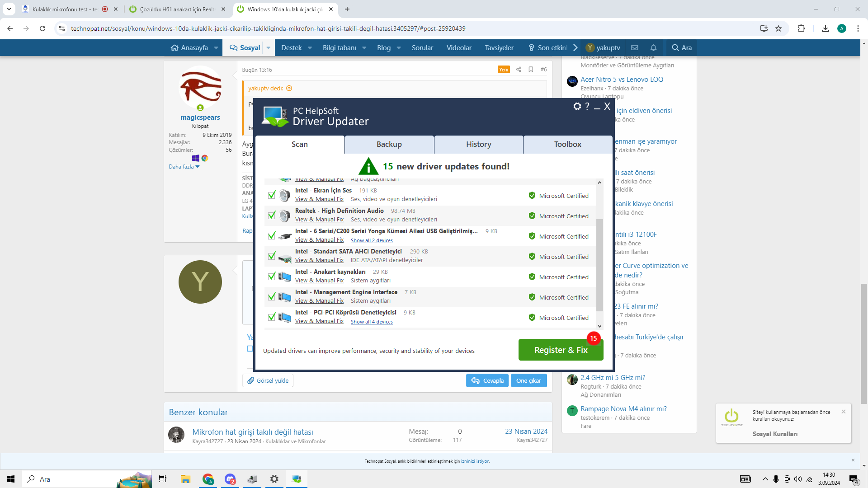Image resolution: width=868 pixels, height=488 pixels.
Task: Switch to the Toolbox tab
Action: [567, 145]
